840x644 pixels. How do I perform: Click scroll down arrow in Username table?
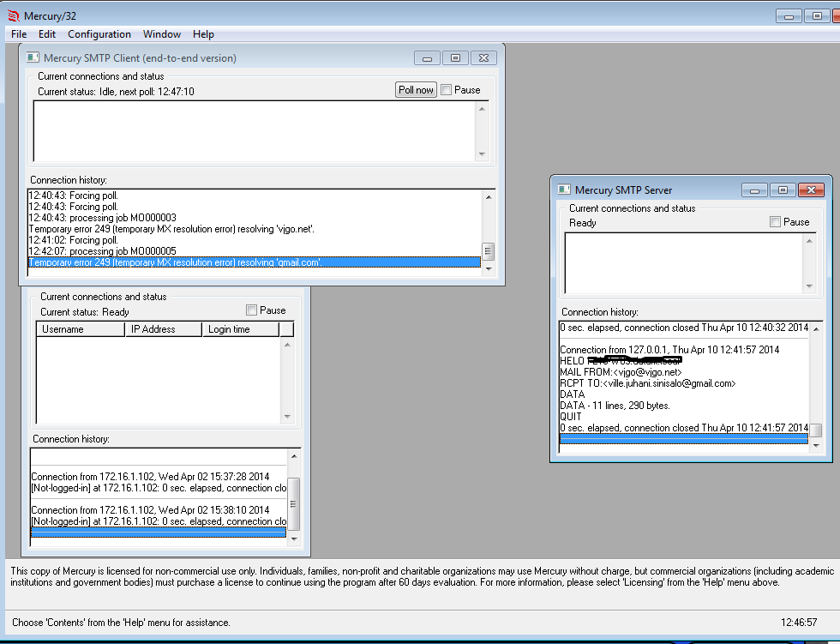(287, 416)
